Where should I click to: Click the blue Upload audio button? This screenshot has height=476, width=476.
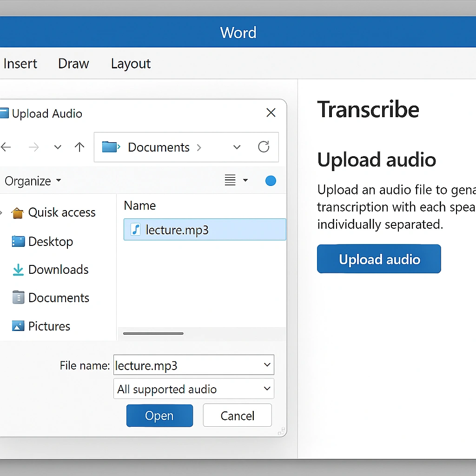379,259
